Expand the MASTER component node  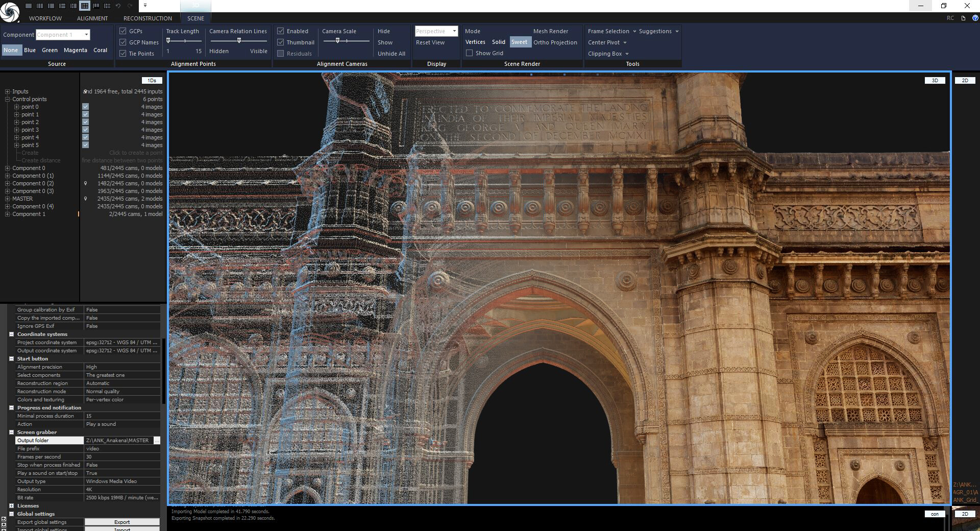coord(8,199)
